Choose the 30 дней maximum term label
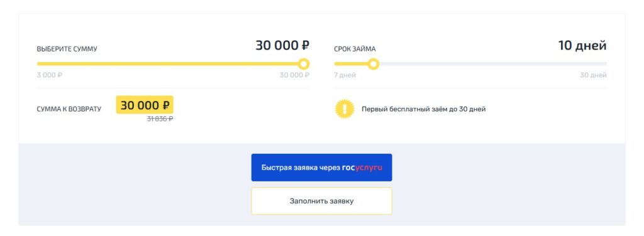Screen dimensions: 644x236 point(593,75)
